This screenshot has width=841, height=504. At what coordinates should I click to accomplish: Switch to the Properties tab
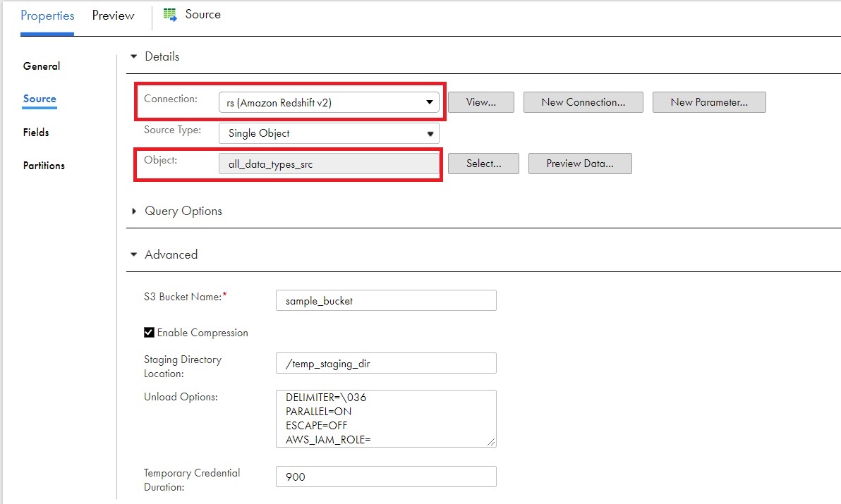tap(47, 16)
